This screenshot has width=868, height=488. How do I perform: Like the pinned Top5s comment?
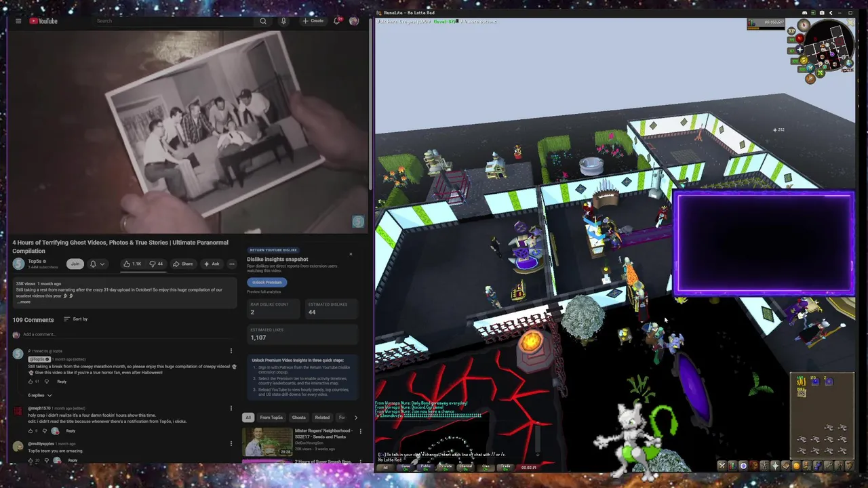pyautogui.click(x=31, y=382)
